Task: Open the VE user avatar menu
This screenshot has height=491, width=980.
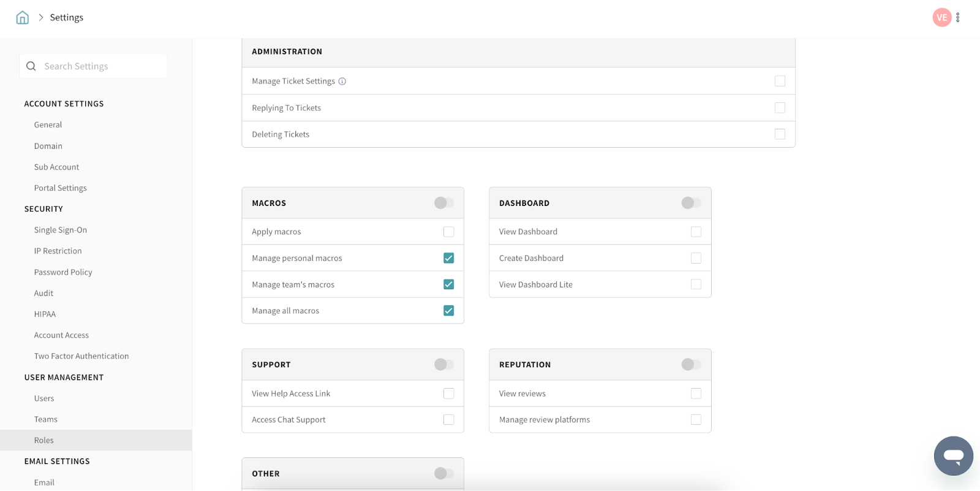Action: 941,18
